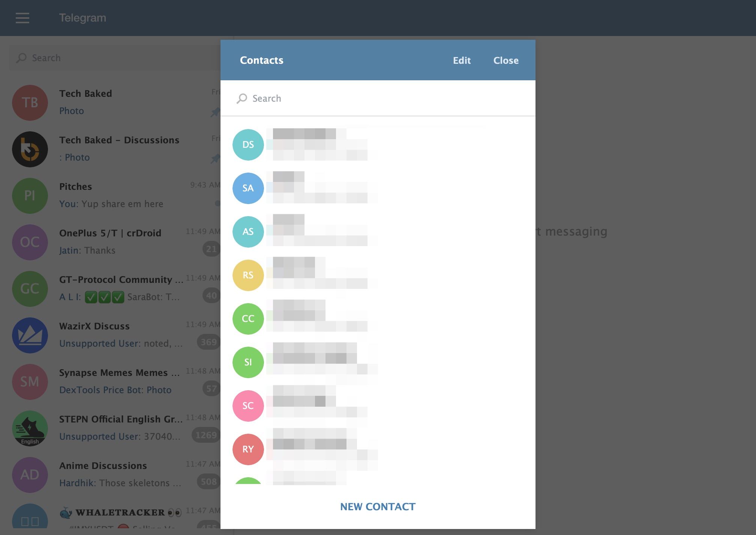This screenshot has width=756, height=535.
Task: Select the SC contact avatar
Action: click(x=248, y=406)
